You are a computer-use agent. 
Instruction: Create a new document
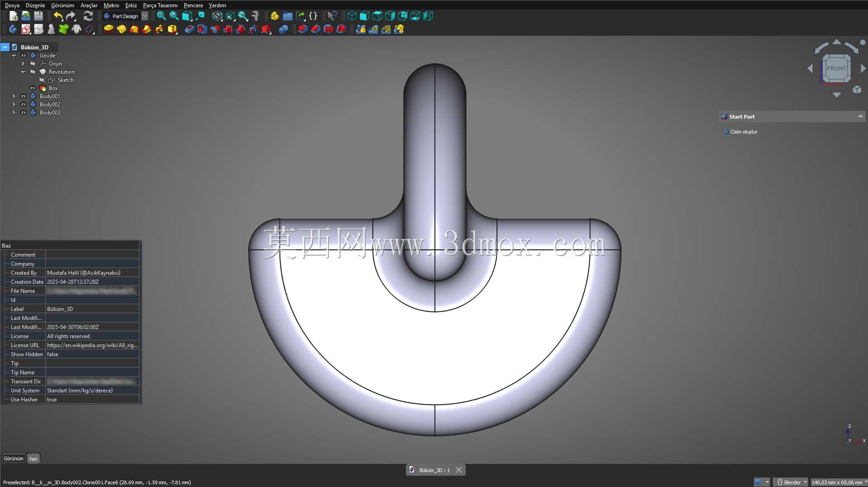click(14, 16)
